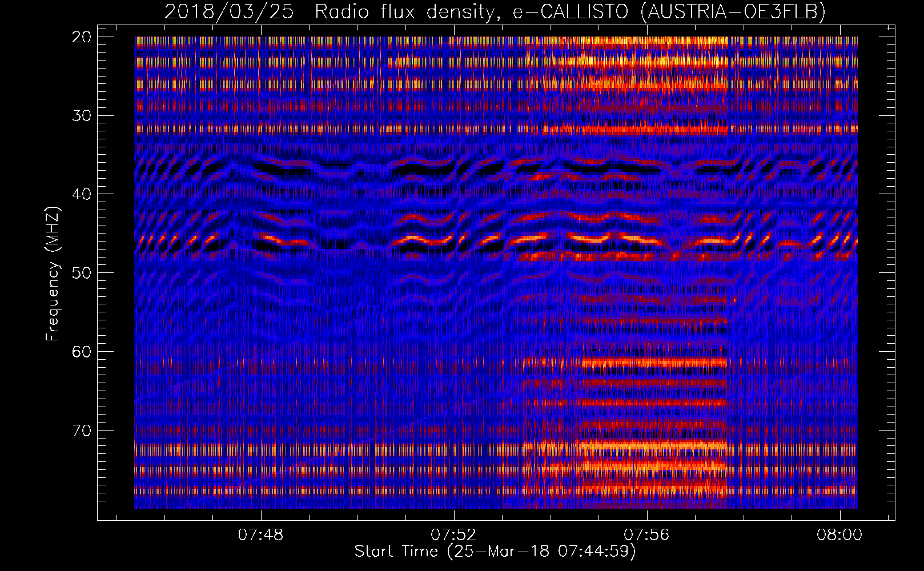Click the plot title 'Radio flux density, e-CALLISTO'
Screen dimensions: 924x571
[472, 12]
